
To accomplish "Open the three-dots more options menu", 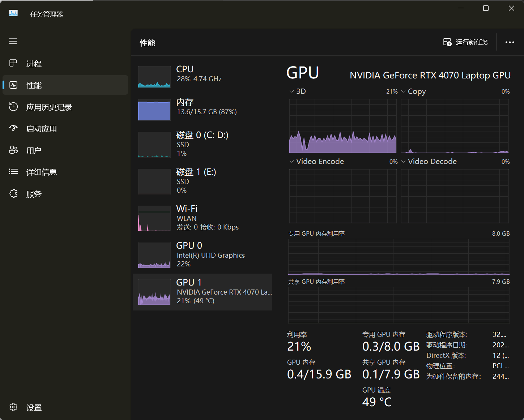I will [x=510, y=42].
